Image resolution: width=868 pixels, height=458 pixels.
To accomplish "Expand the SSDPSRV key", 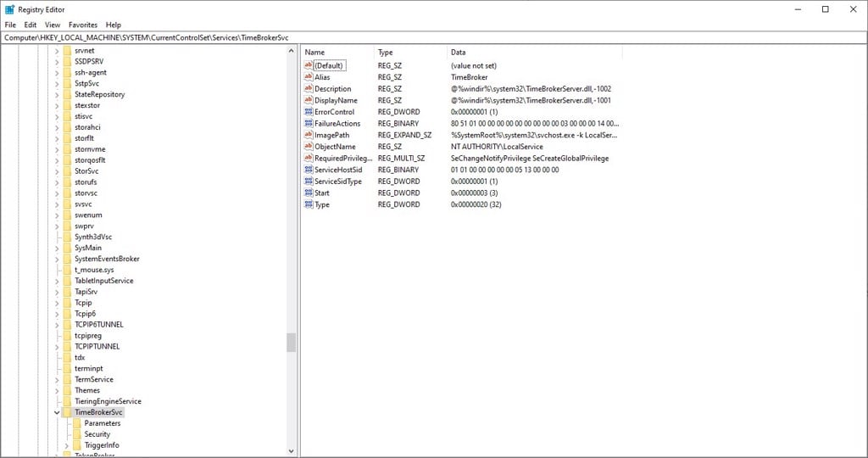I will (x=57, y=61).
